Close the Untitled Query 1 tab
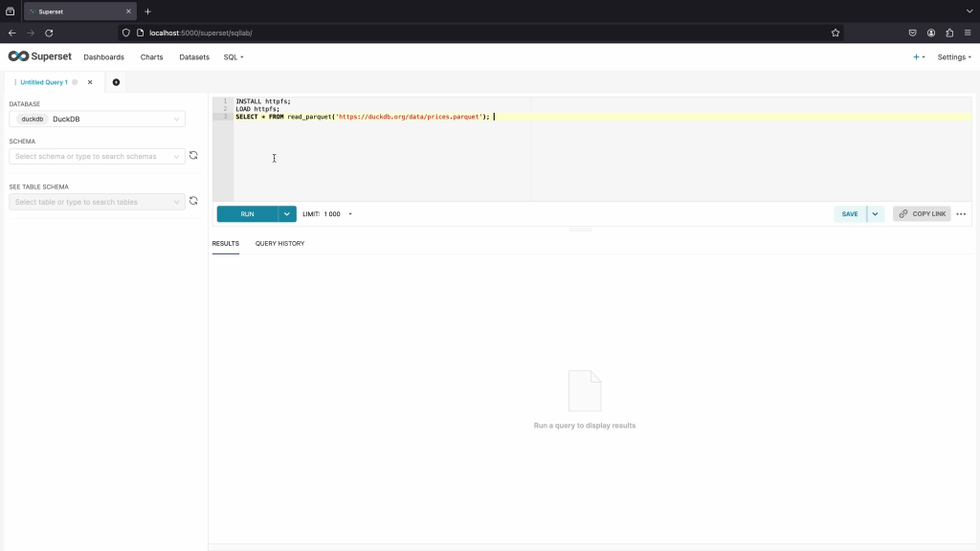The width and height of the screenshot is (980, 551). tap(90, 82)
